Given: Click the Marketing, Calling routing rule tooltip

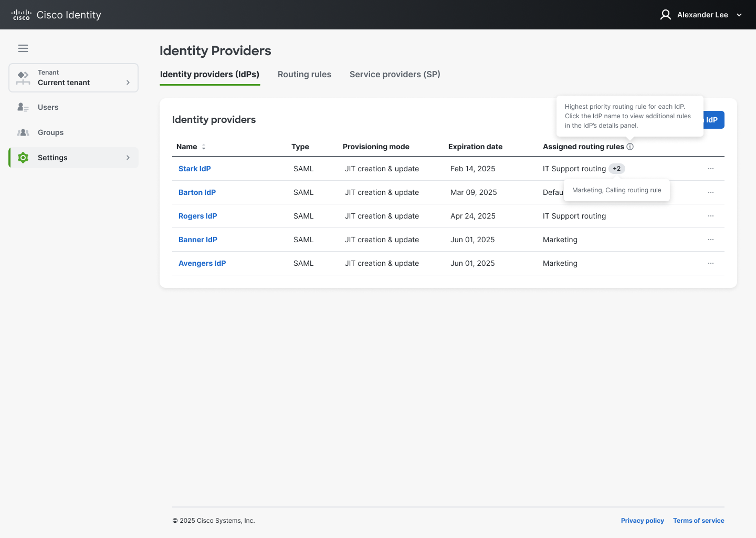Looking at the screenshot, I should click(x=617, y=190).
